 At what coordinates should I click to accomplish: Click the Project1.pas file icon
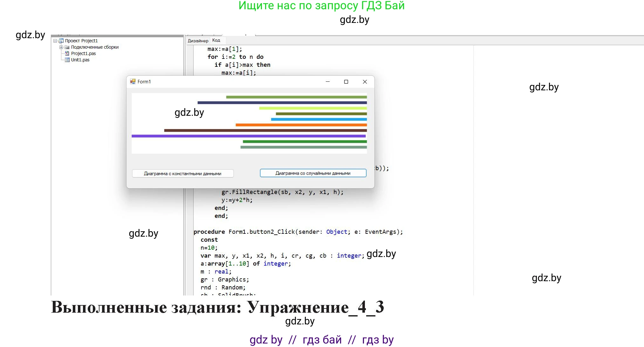click(67, 53)
